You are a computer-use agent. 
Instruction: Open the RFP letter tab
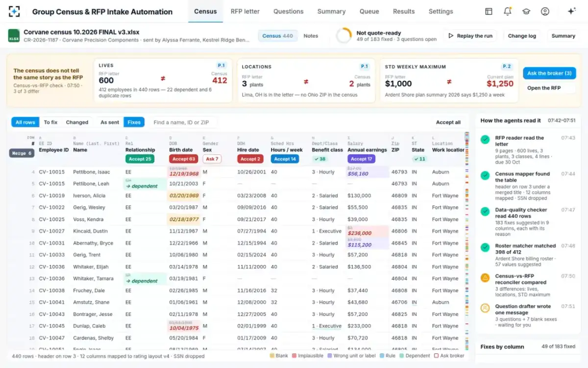click(245, 11)
